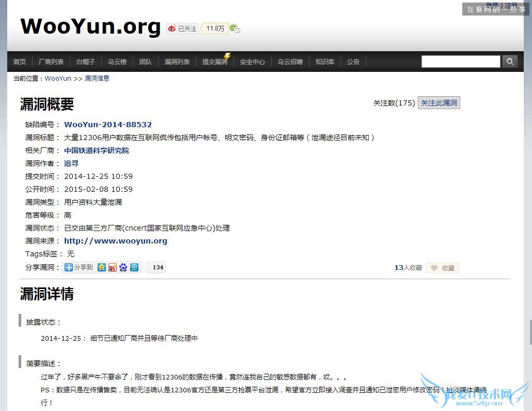Open 知识库 navigation item
This screenshot has height=411, width=532.
click(x=325, y=62)
